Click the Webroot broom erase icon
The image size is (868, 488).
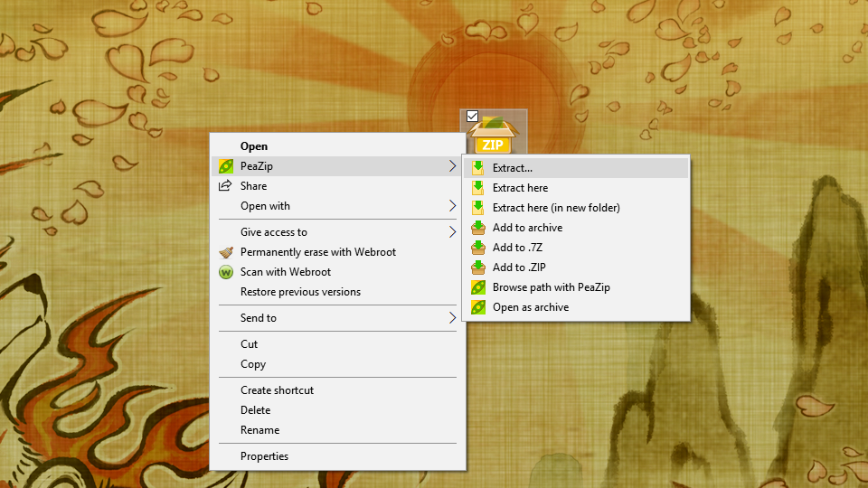(x=226, y=252)
